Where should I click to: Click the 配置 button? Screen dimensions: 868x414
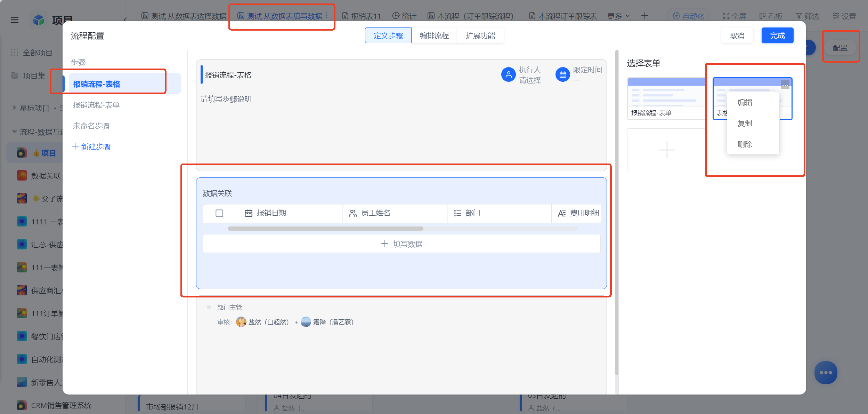[840, 48]
